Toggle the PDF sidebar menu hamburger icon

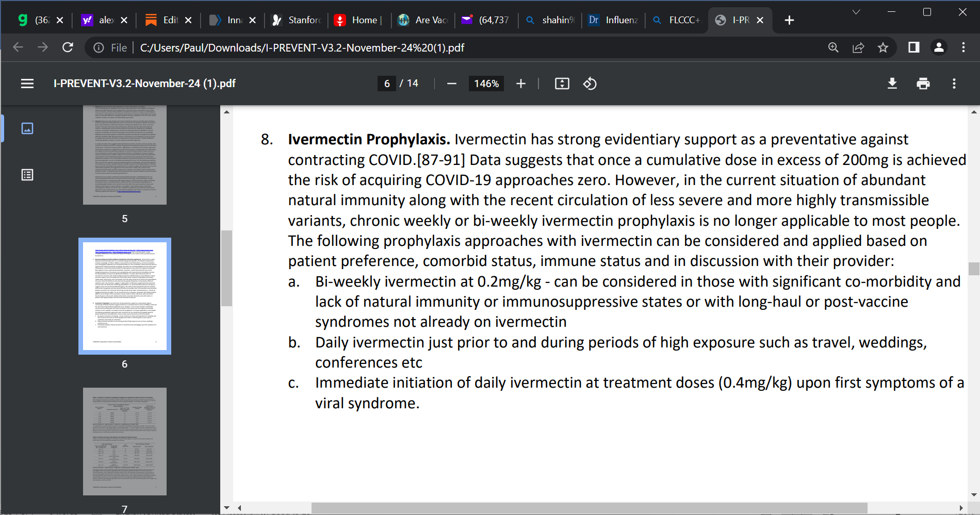(x=27, y=84)
